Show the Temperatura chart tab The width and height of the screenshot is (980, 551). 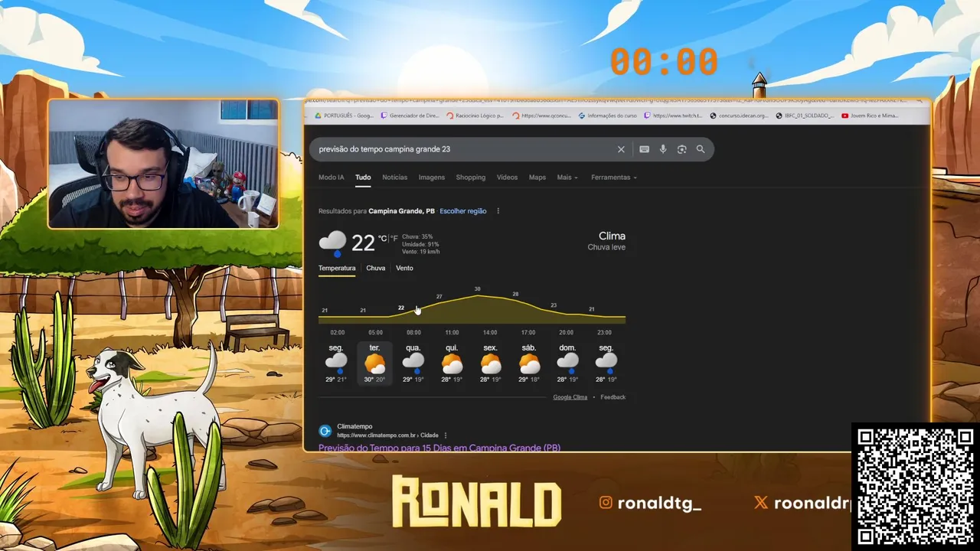coord(337,268)
